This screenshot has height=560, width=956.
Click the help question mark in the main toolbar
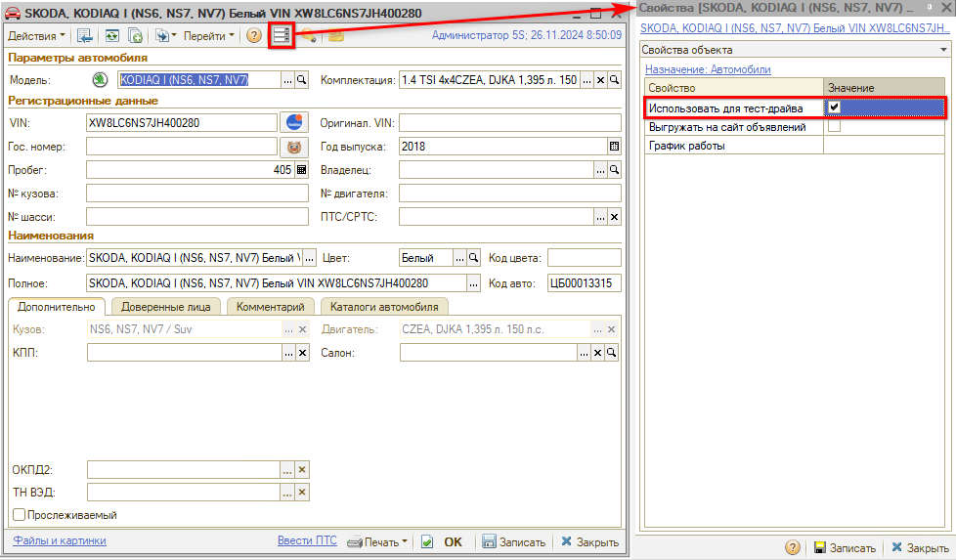253,35
